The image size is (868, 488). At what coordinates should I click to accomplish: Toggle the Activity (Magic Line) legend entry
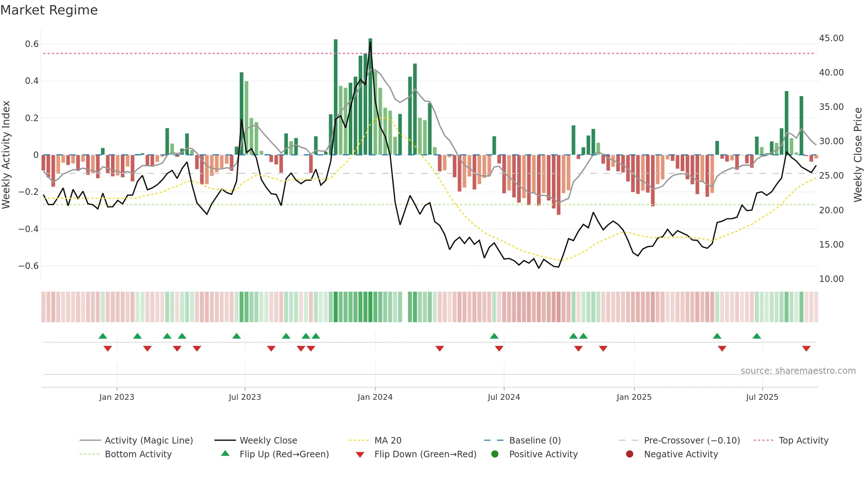[x=136, y=440]
